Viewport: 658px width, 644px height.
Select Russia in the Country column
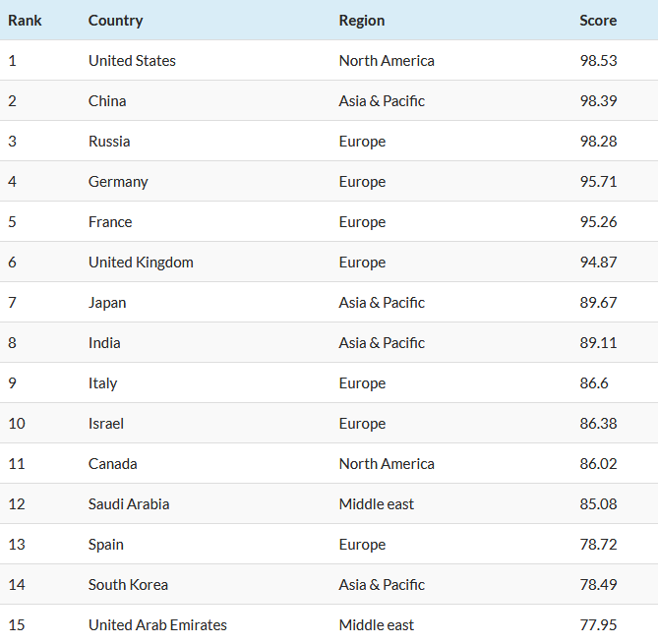click(109, 142)
